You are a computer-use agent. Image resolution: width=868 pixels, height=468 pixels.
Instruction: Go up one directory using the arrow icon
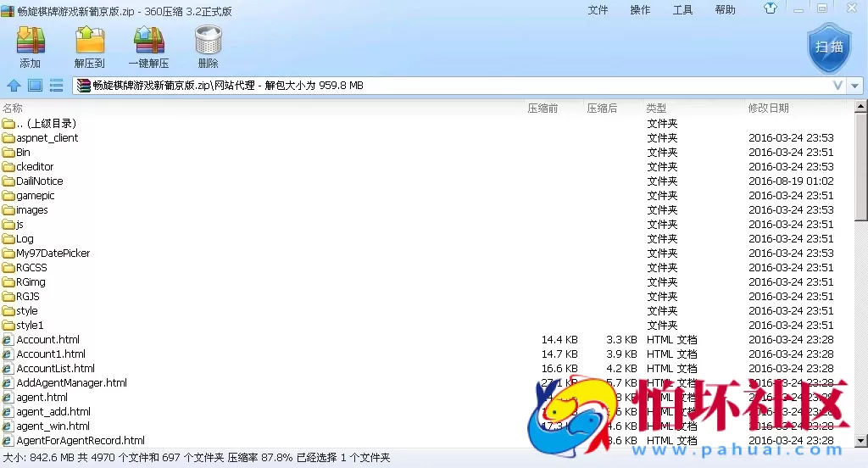pyautogui.click(x=14, y=86)
